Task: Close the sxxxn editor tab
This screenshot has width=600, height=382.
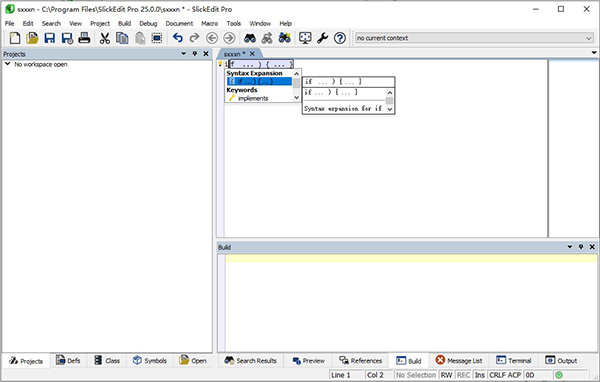Action: (252, 54)
